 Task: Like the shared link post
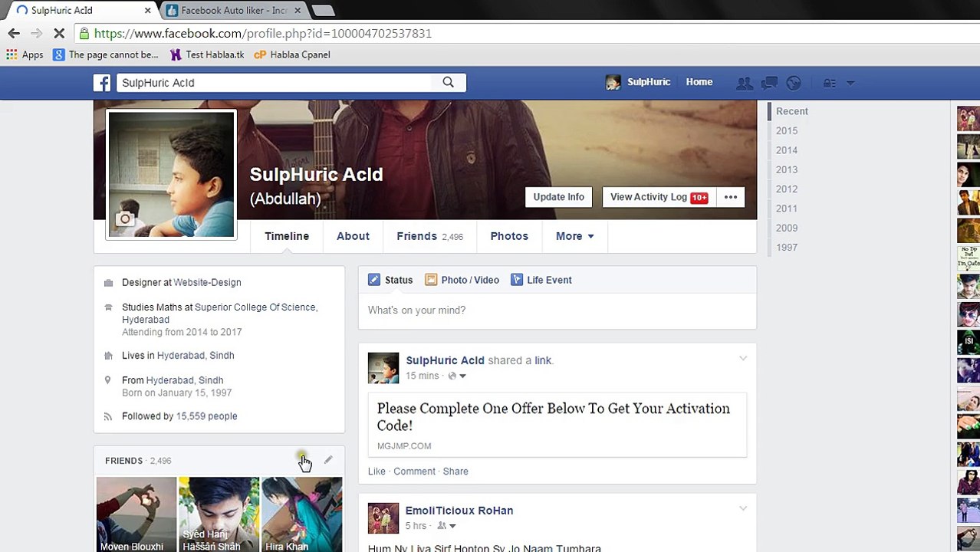377,472
